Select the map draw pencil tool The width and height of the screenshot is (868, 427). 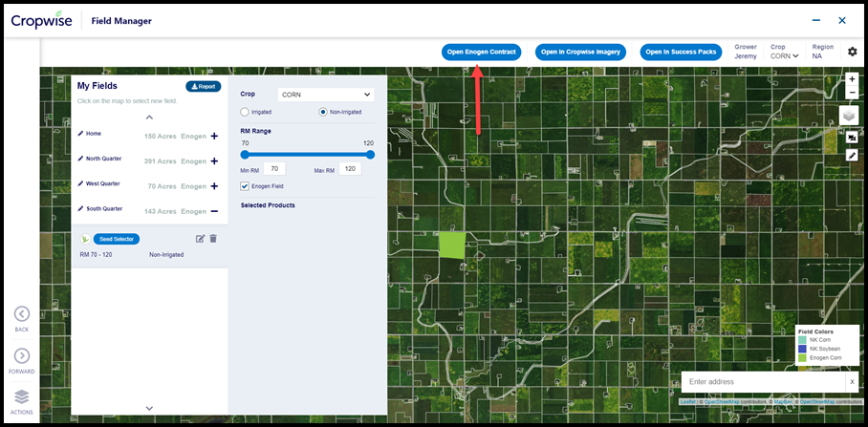852,156
